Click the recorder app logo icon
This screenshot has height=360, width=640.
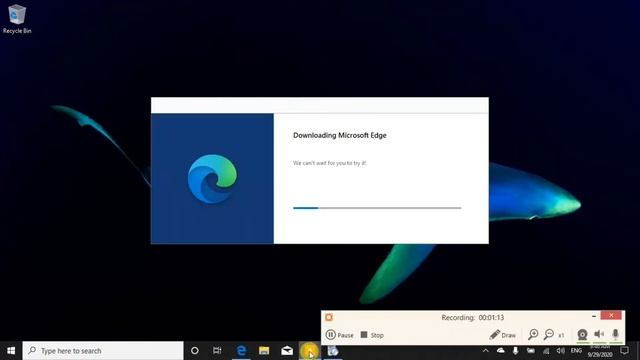pyautogui.click(x=329, y=317)
